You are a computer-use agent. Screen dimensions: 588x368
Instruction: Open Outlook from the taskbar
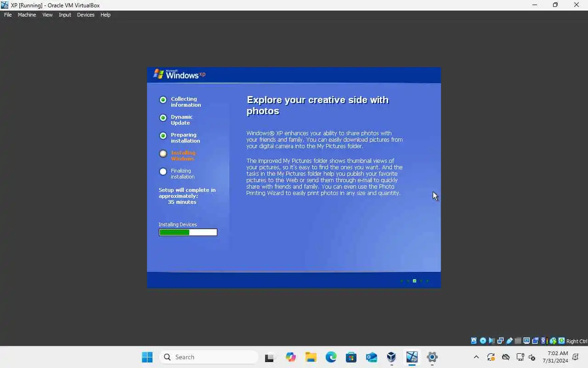(x=371, y=357)
